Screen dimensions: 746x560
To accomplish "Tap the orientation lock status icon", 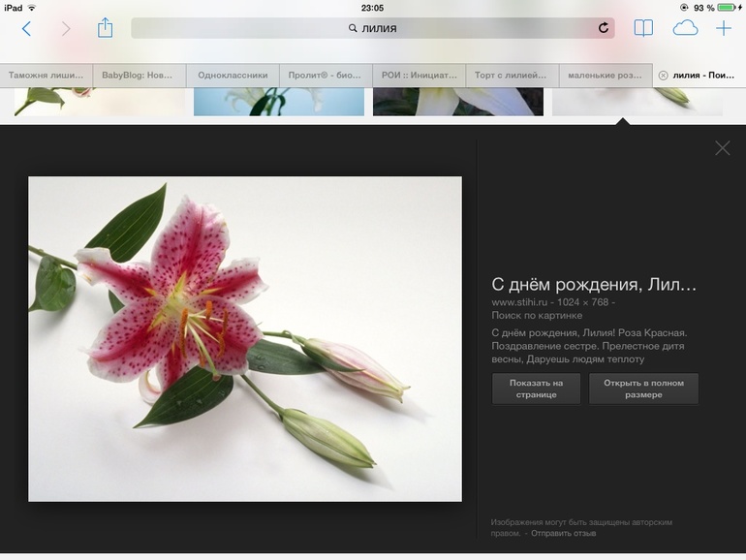I will pyautogui.click(x=684, y=8).
